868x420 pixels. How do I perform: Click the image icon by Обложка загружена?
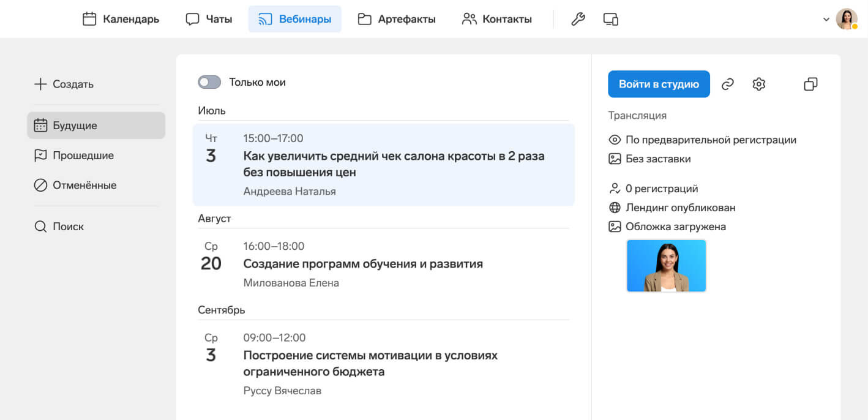click(x=615, y=227)
